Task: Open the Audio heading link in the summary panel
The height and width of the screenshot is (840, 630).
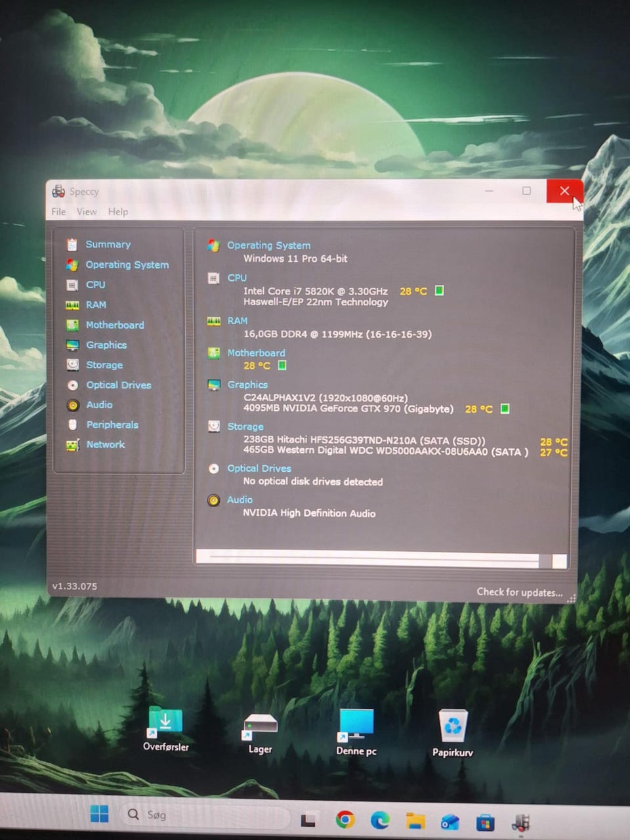Action: pyautogui.click(x=240, y=500)
